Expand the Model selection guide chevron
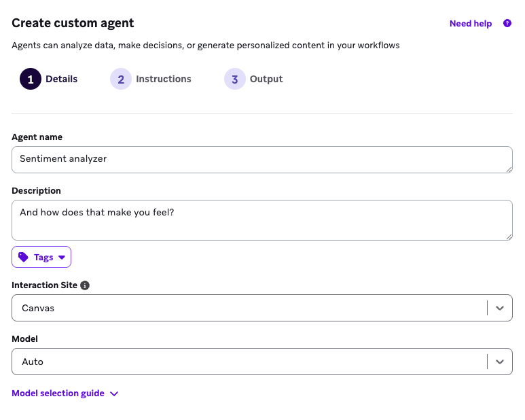The width and height of the screenshot is (525, 420). coord(114,393)
